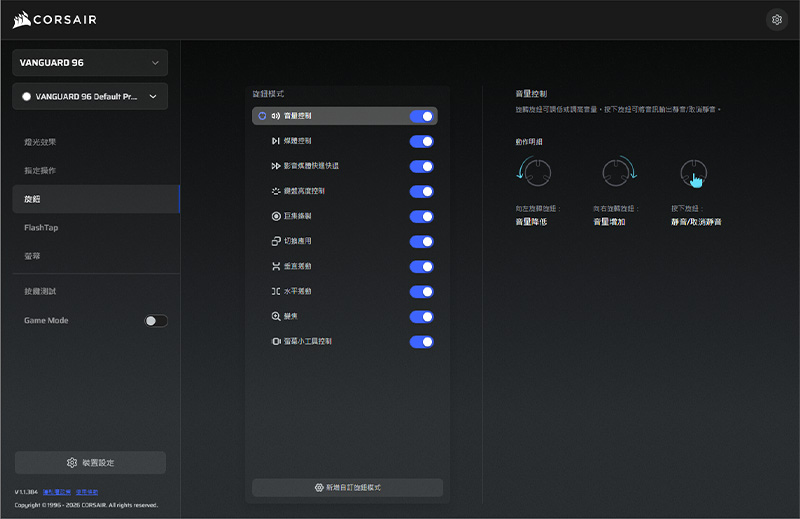Switch off the 水平捲動 toggle
This screenshot has width=800, height=519.
pos(422,292)
